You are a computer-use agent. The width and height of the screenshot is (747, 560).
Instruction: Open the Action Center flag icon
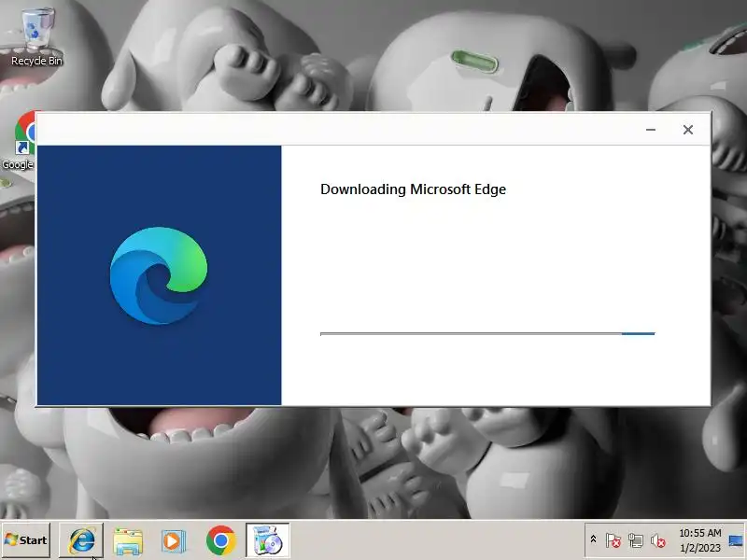613,540
